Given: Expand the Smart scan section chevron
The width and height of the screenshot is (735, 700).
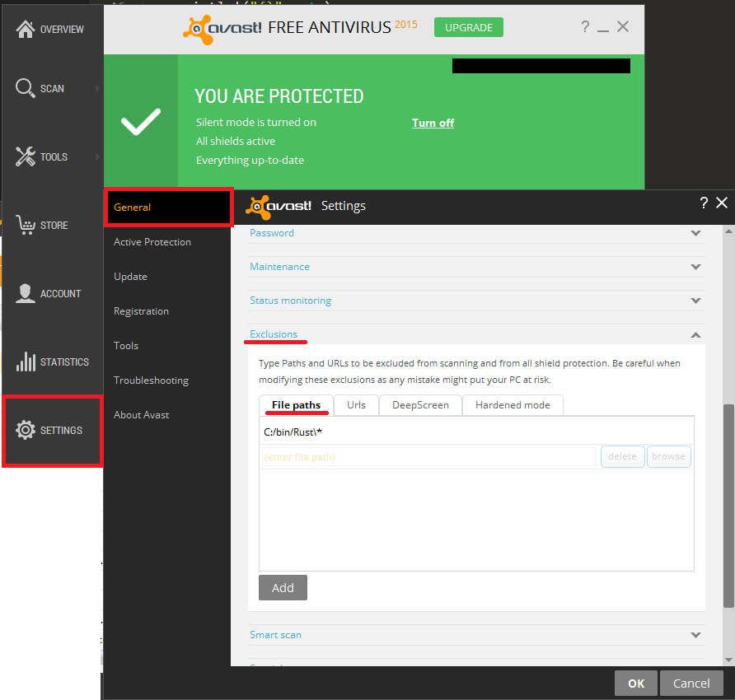Looking at the screenshot, I should [695, 635].
